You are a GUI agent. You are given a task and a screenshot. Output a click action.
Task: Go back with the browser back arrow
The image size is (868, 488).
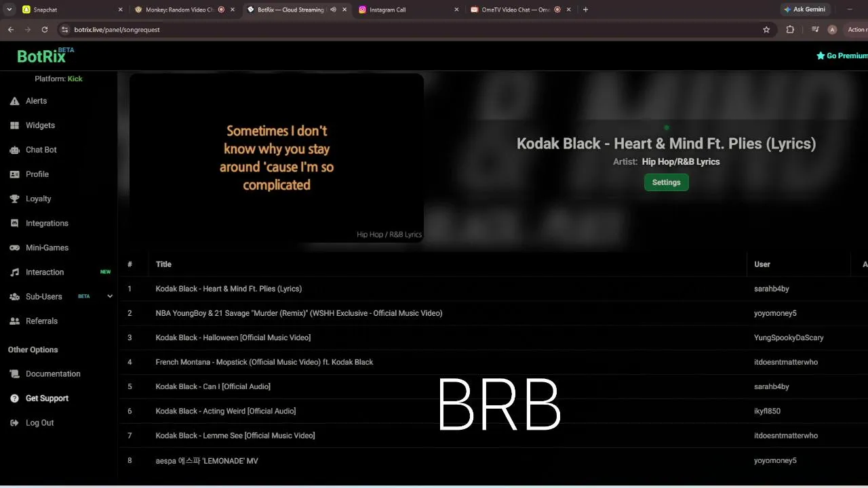tap(11, 30)
